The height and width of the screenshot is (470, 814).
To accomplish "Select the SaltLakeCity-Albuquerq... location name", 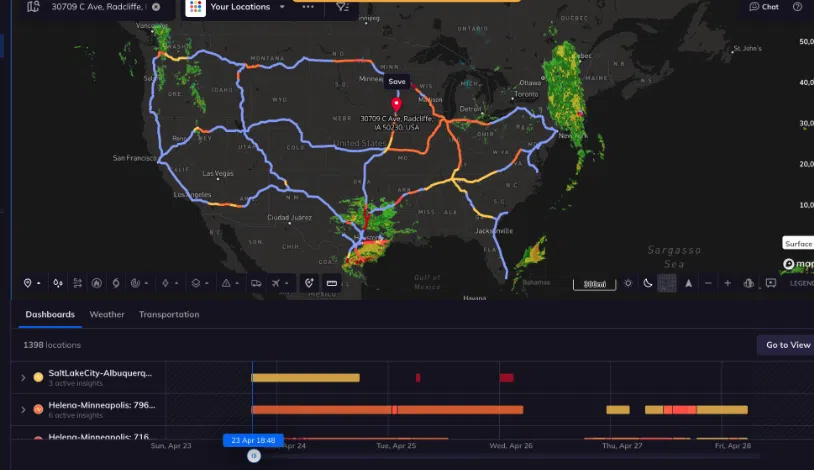I will click(x=100, y=373).
